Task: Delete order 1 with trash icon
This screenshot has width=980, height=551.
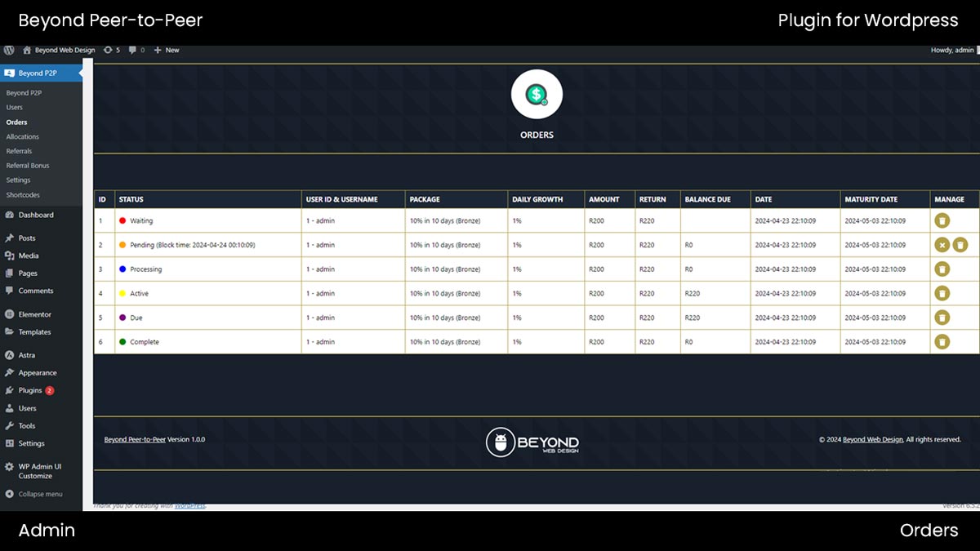Action: pos(942,220)
